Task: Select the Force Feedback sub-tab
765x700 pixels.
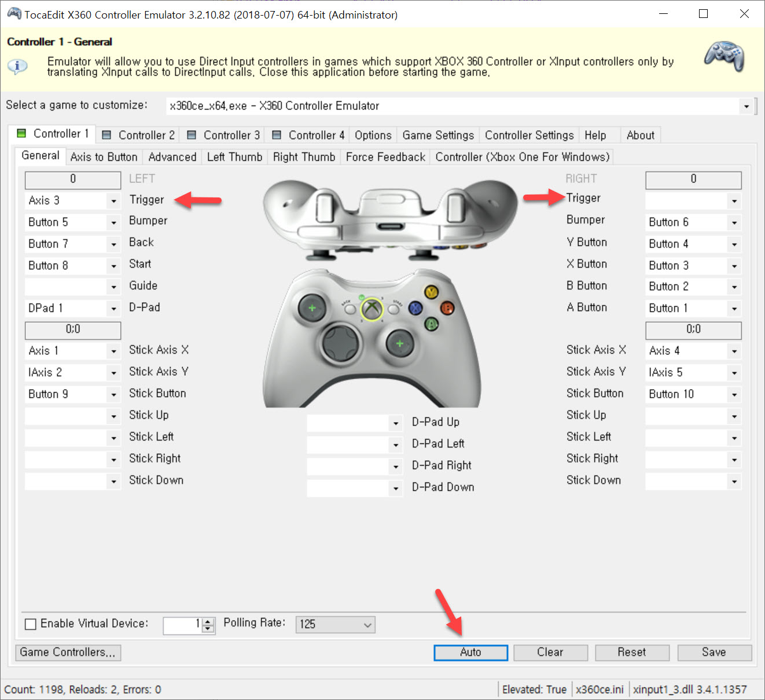Action: click(385, 157)
